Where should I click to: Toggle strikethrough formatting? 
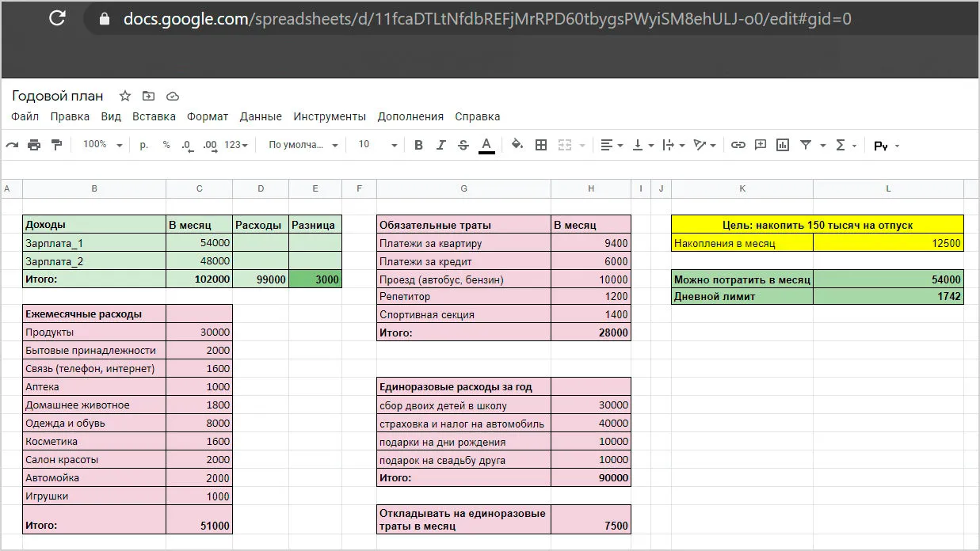tap(463, 145)
